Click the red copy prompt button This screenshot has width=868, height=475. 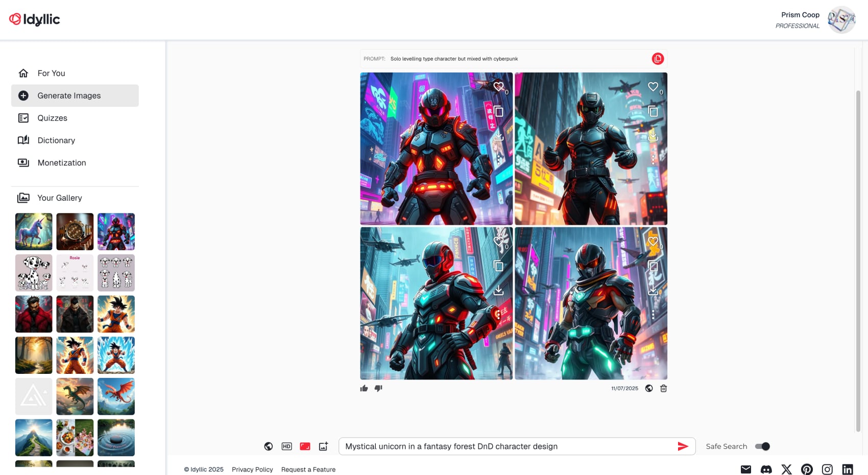tap(658, 59)
